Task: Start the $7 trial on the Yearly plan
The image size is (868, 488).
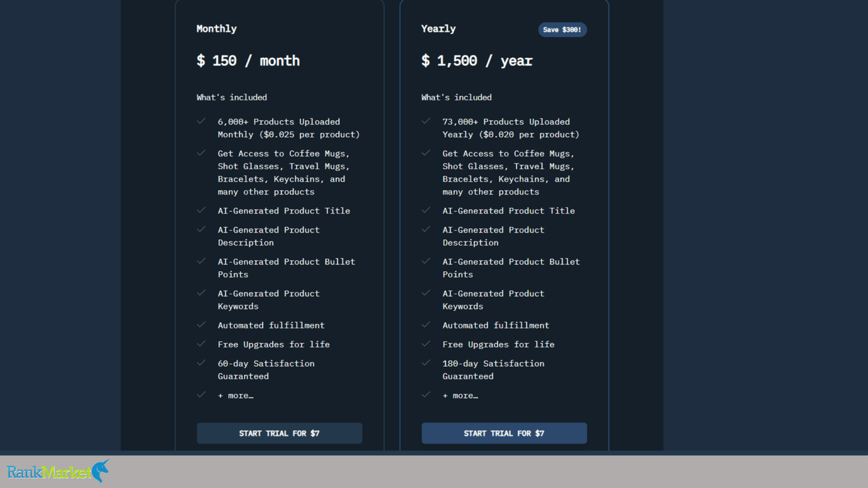Action: 505,433
